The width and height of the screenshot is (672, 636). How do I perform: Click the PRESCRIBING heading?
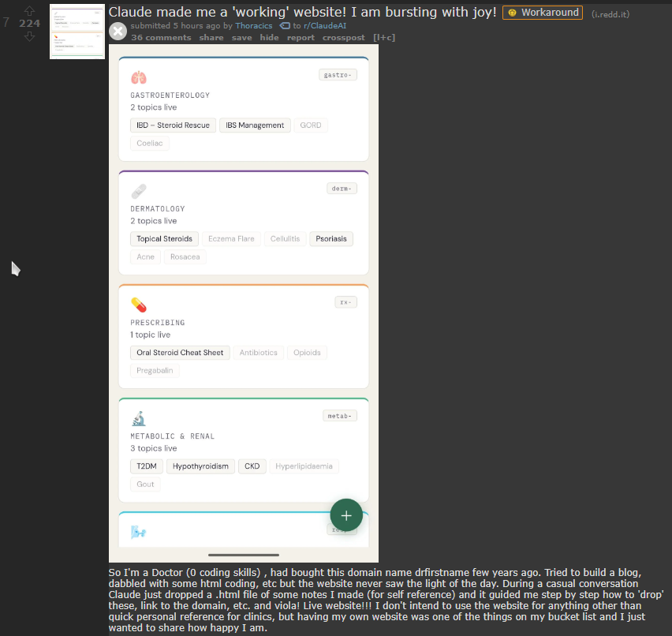tap(158, 323)
